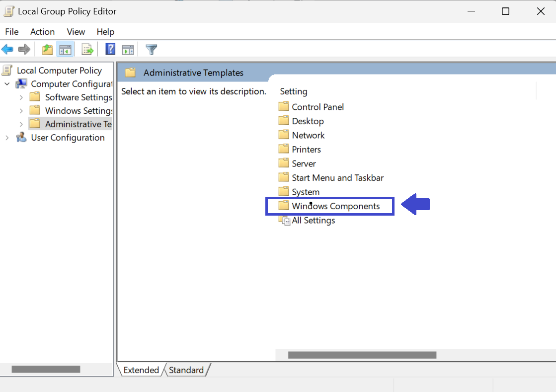
Task: Select User Configuration label in tree
Action: point(68,138)
